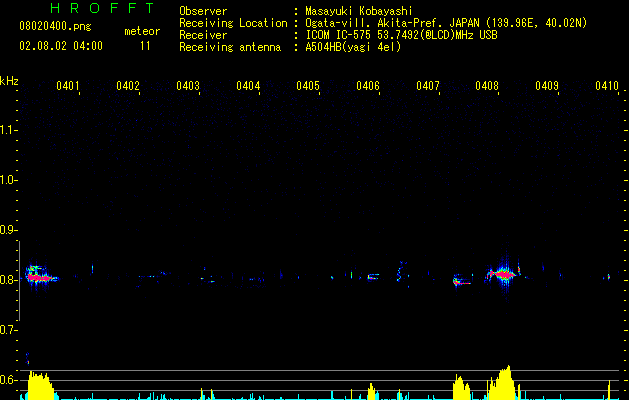Click the 0402 time marker

point(128,86)
